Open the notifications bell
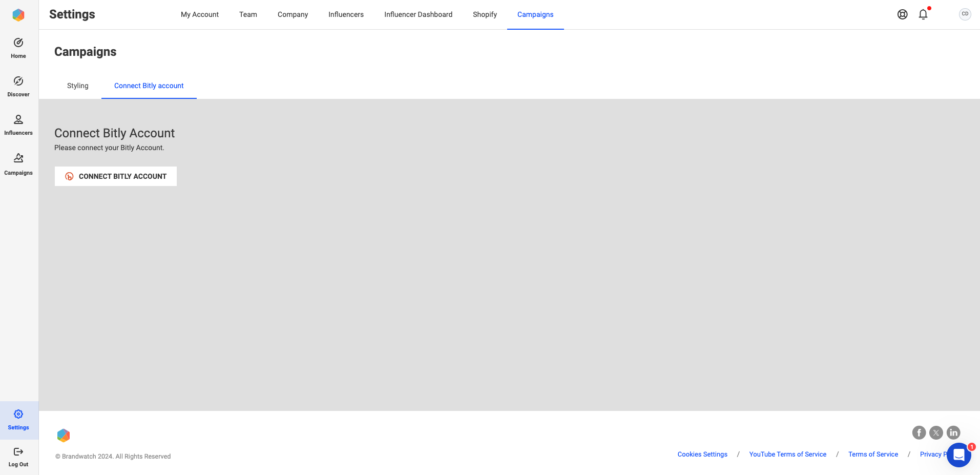Screen dimensions: 980x475 pos(923,14)
